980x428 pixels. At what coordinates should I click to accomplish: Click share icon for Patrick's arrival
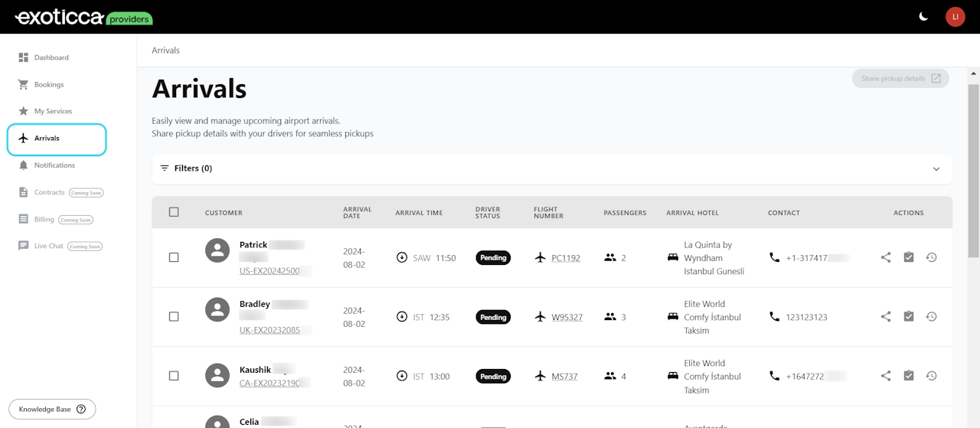pos(886,258)
